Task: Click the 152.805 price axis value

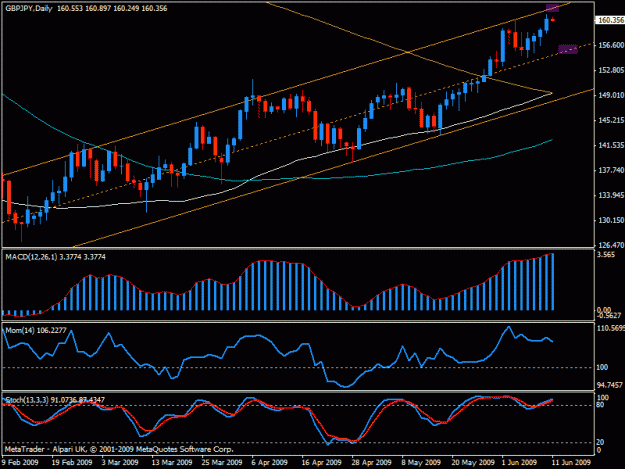Action: tap(611, 71)
